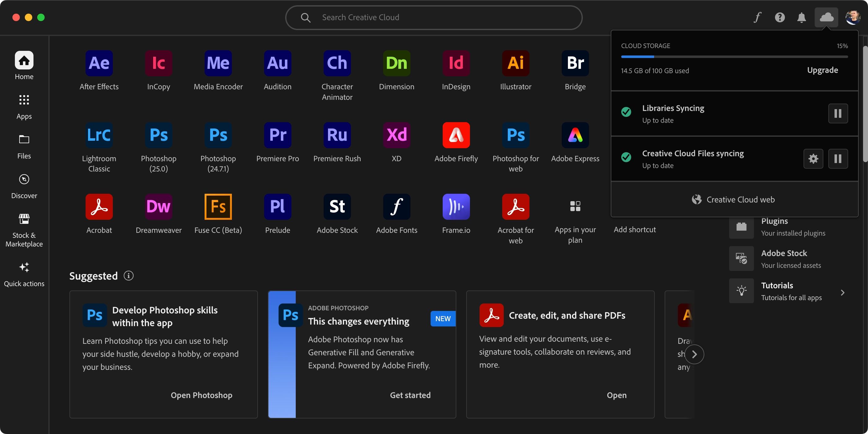The image size is (868, 434).
Task: Open the Photoshop (25.0) app icon
Action: tap(158, 135)
